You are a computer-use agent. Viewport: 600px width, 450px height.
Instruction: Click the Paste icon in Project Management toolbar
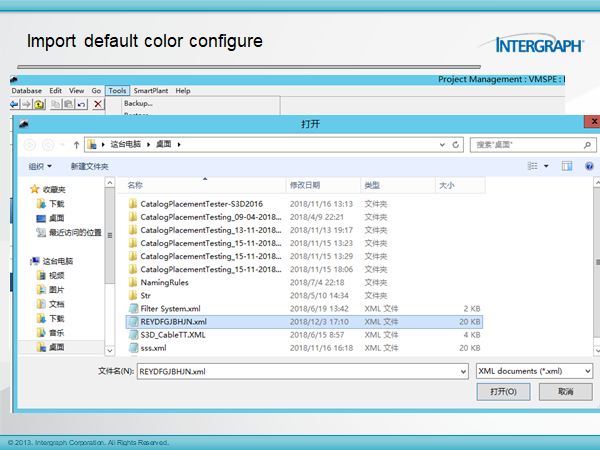68,104
